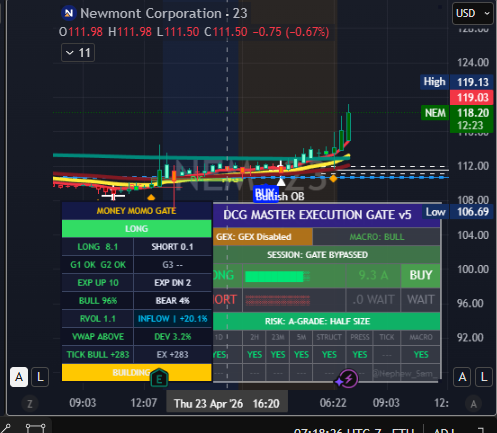Viewport: 497px width, 433px height.
Task: Select the MONEY MOMO GATE table header
Action: coord(136,211)
